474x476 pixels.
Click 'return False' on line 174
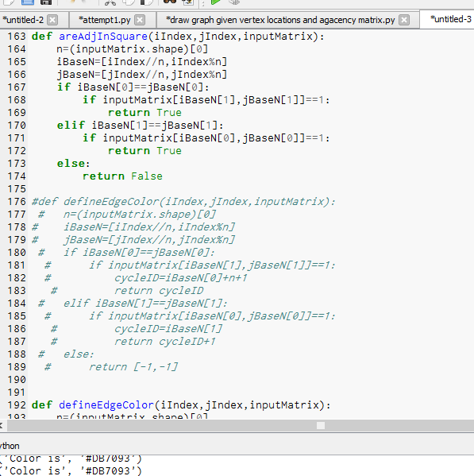[x=122, y=176]
